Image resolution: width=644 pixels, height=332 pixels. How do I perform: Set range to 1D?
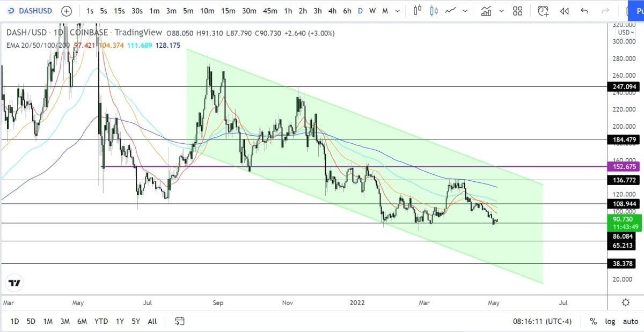[x=14, y=321]
